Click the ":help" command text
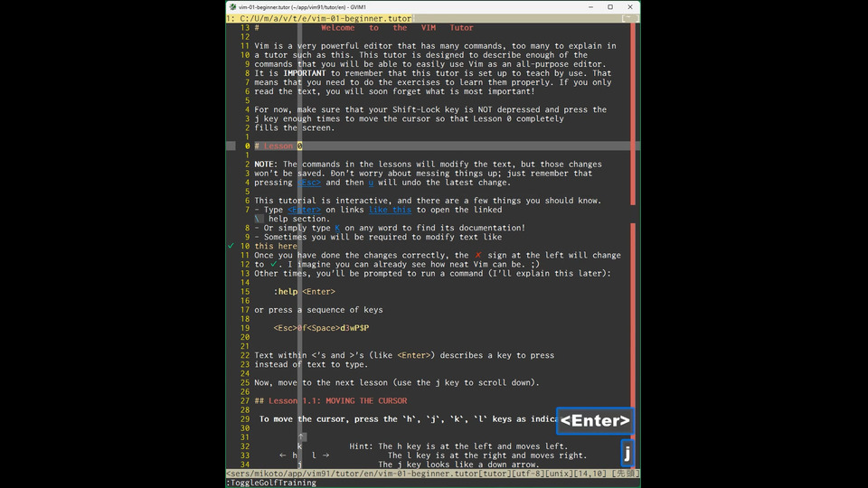868x488 pixels. pyautogui.click(x=286, y=292)
